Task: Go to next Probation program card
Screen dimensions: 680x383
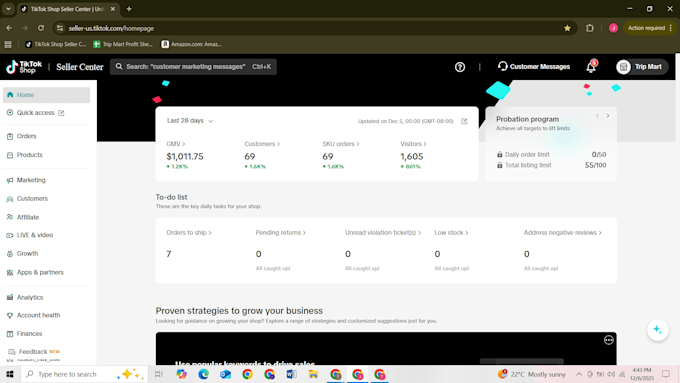Action: 608,116
